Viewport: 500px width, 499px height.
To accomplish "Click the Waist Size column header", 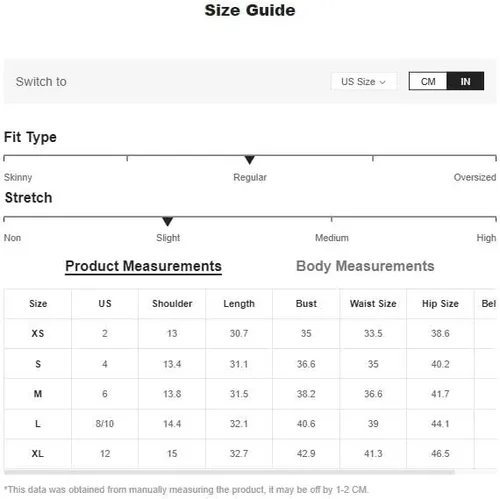I will click(373, 304).
